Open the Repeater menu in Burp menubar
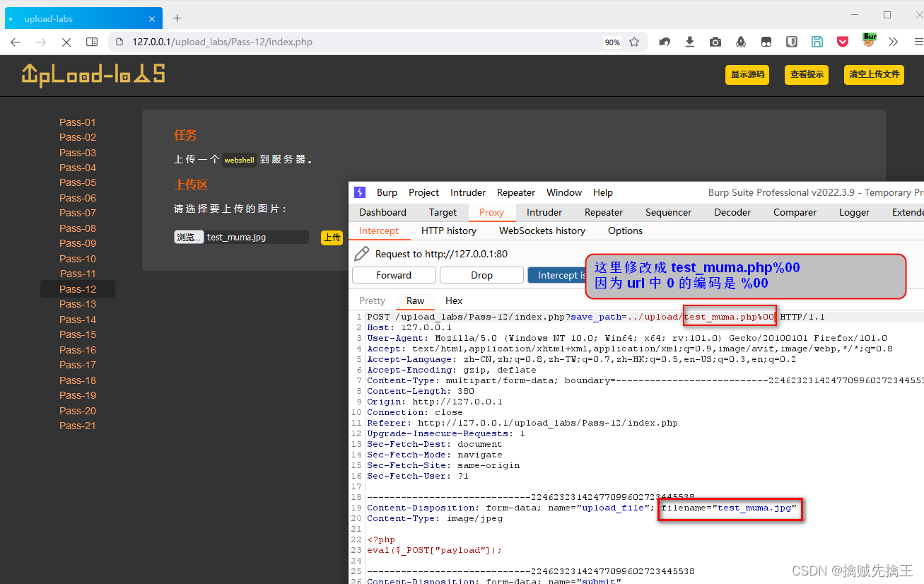Image resolution: width=924 pixels, height=584 pixels. click(516, 192)
